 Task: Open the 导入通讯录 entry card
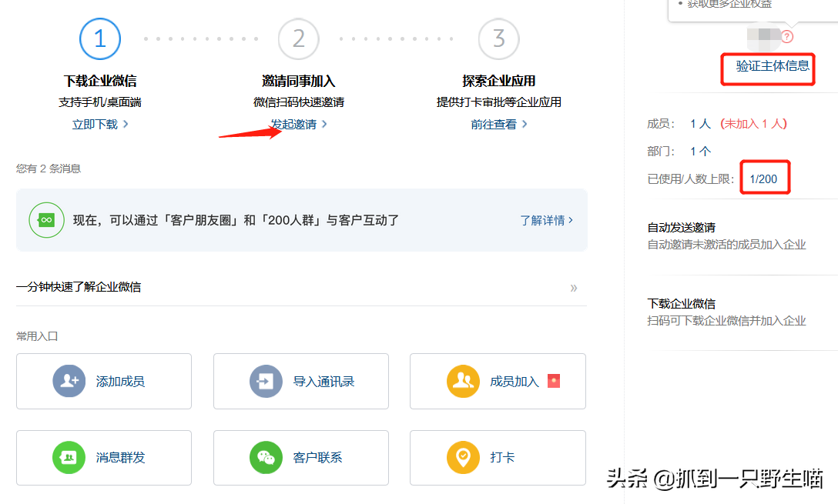[x=301, y=381]
